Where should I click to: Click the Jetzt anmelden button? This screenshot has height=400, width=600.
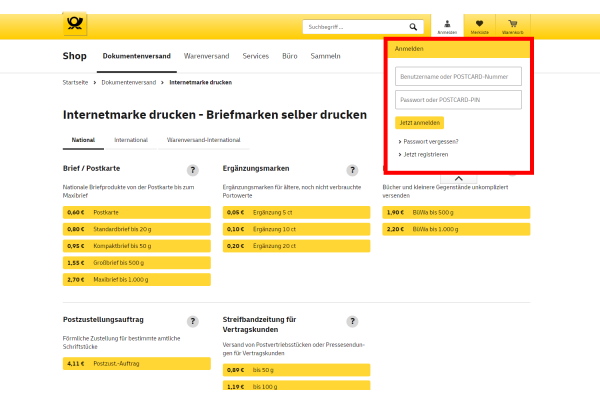point(419,123)
